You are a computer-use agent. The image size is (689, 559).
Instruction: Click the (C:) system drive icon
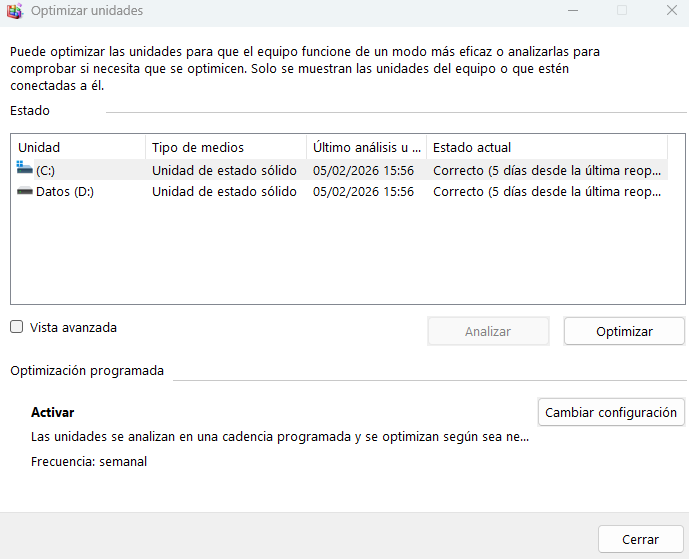click(25, 170)
